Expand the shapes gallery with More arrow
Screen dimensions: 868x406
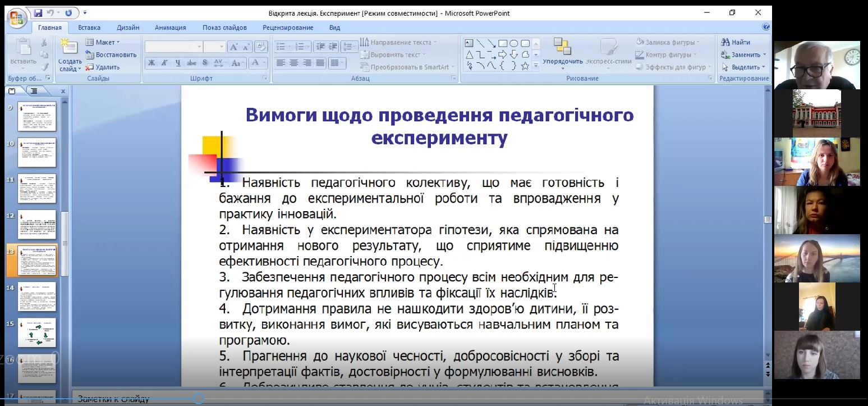pyautogui.click(x=536, y=66)
